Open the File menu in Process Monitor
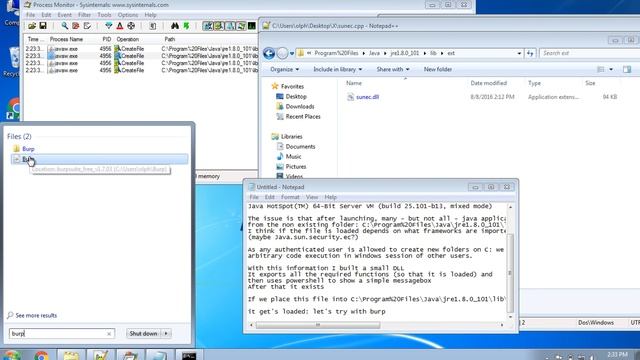The width and height of the screenshot is (640, 360). [x=31, y=15]
